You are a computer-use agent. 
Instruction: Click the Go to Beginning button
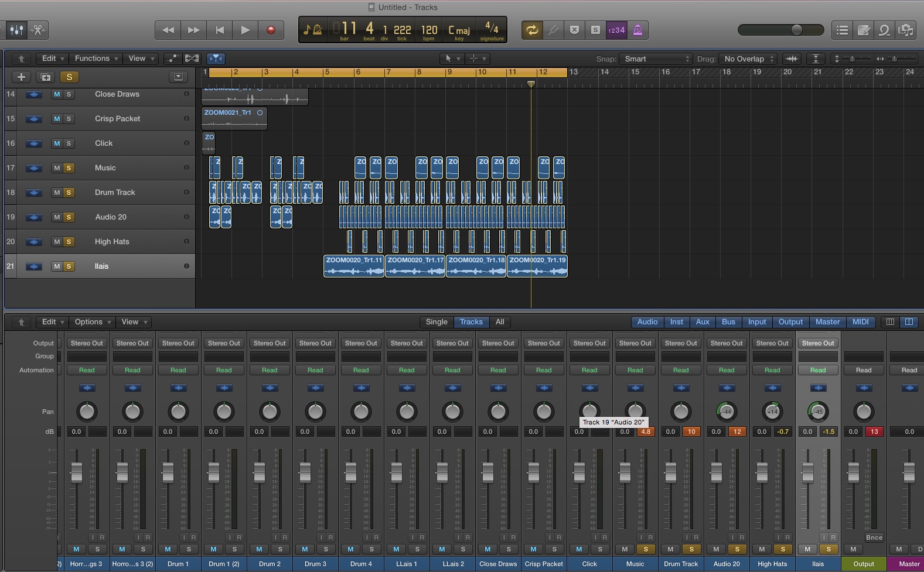[x=220, y=30]
